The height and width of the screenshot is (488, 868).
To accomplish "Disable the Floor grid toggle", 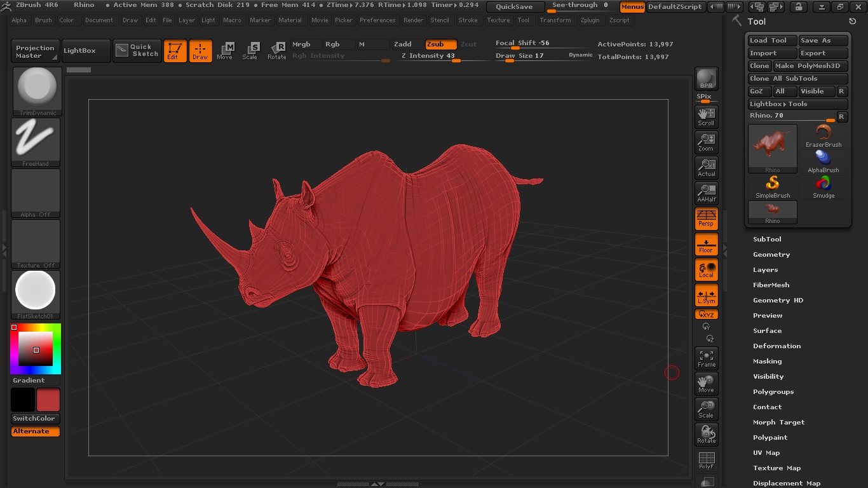I will 706,244.
